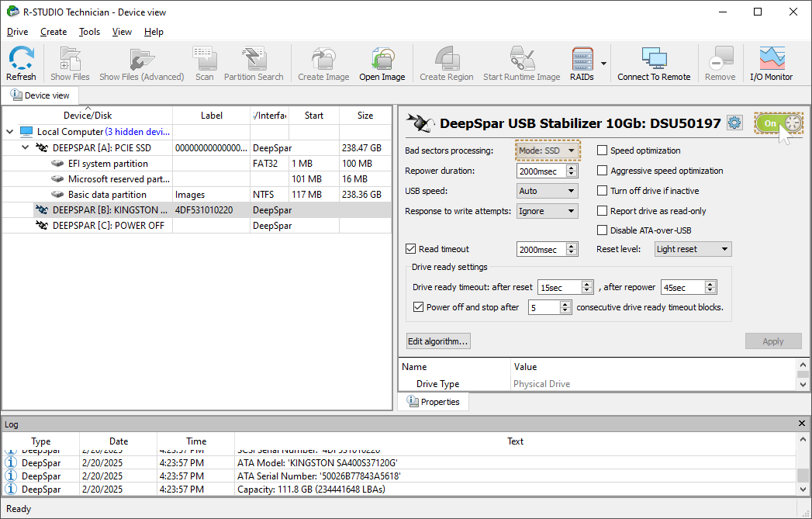Image resolution: width=812 pixels, height=519 pixels.
Task: Collapse the Local Computer tree node
Action: coord(9,132)
